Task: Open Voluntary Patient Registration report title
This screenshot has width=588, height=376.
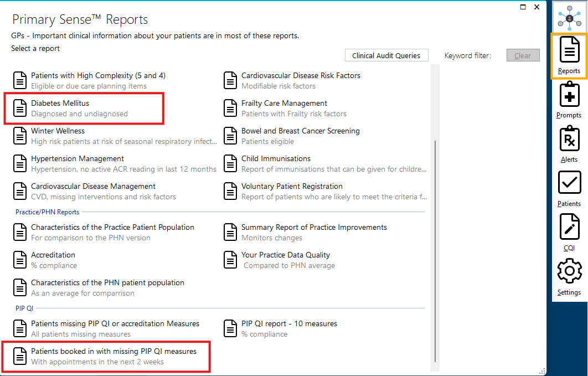Action: pos(292,186)
